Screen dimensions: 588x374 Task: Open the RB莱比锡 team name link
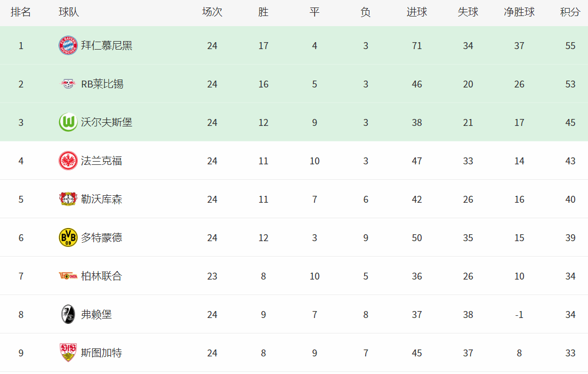pos(102,84)
